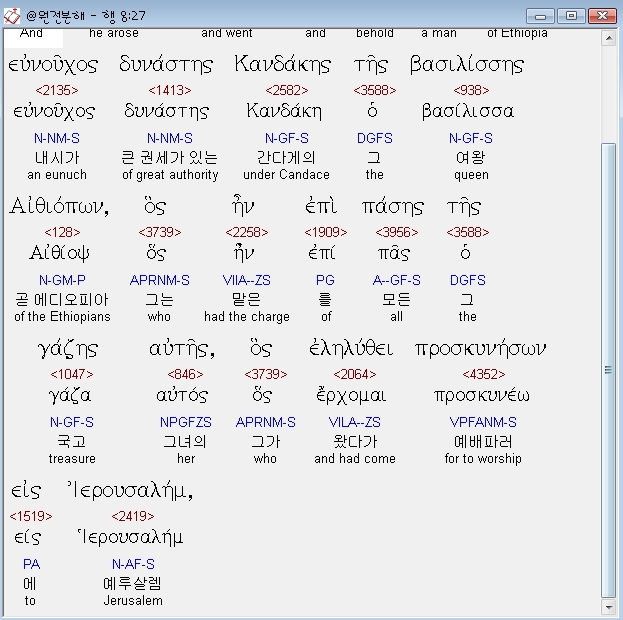Click the vertical scrollbar thumb
This screenshot has height=620, width=623.
(608, 370)
